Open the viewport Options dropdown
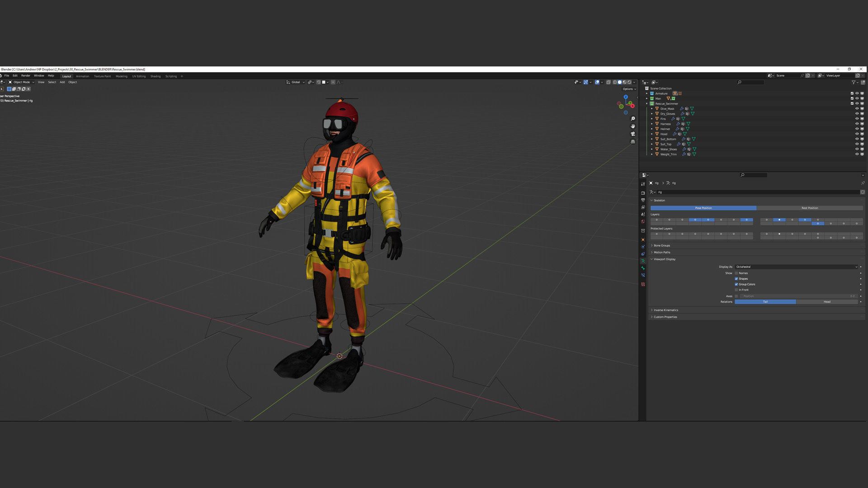The image size is (868, 488). click(x=629, y=89)
